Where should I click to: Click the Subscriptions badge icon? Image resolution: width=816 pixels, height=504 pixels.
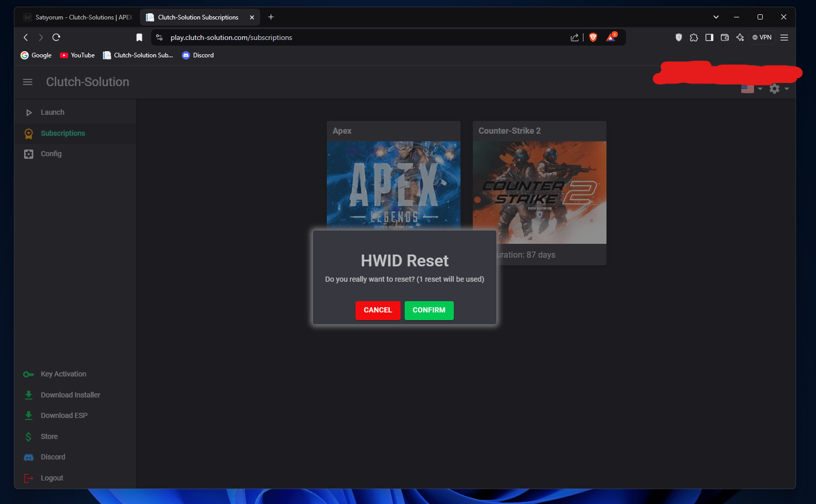pyautogui.click(x=29, y=134)
